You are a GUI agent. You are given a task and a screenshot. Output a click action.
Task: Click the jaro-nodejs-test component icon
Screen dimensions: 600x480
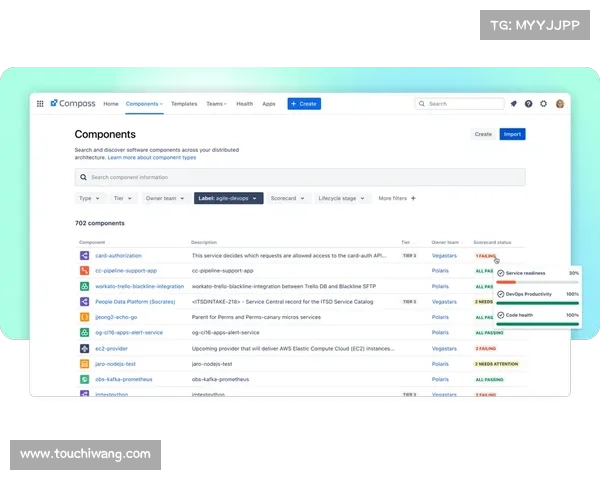(x=85, y=364)
